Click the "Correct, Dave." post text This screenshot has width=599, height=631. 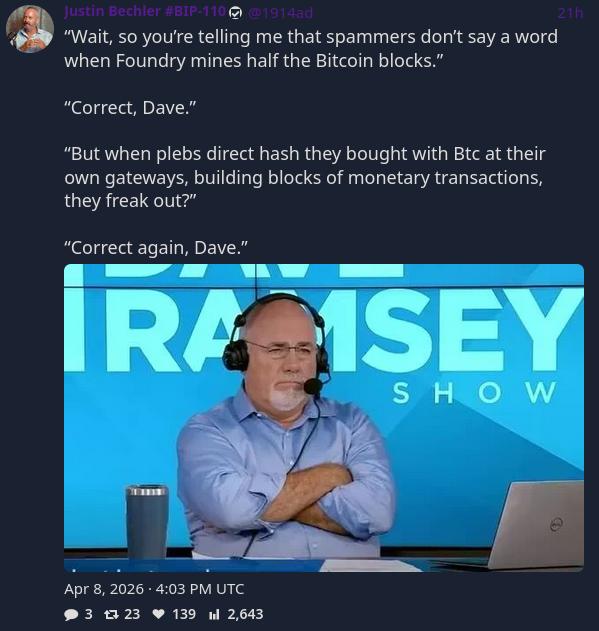[x=130, y=107]
